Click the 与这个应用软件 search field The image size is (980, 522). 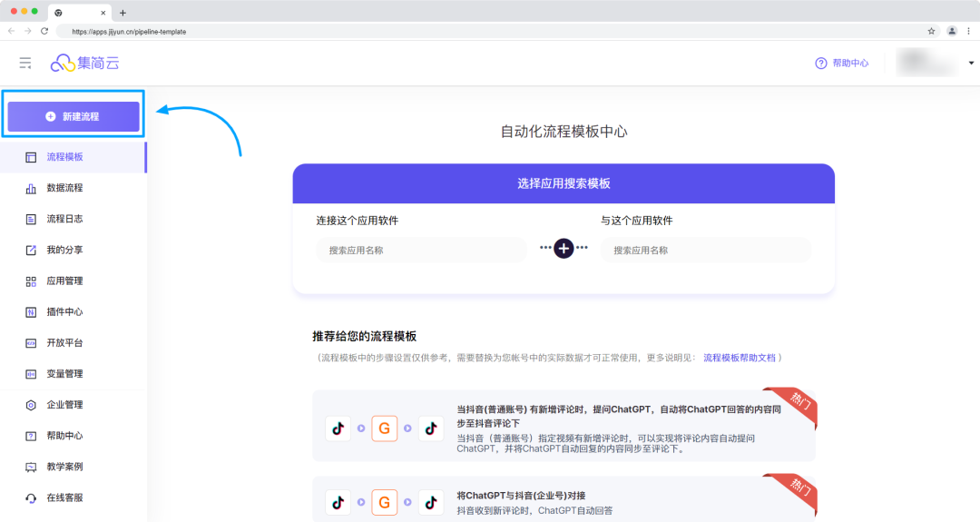[705, 251]
